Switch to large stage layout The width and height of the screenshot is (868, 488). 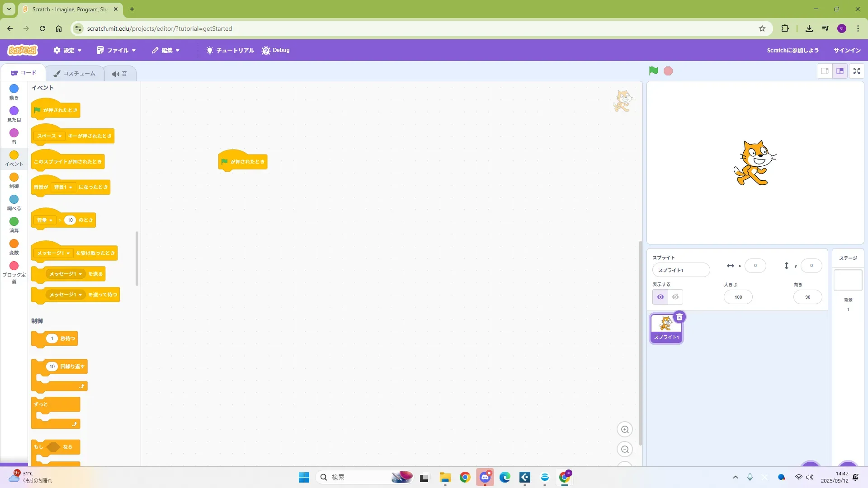point(840,71)
